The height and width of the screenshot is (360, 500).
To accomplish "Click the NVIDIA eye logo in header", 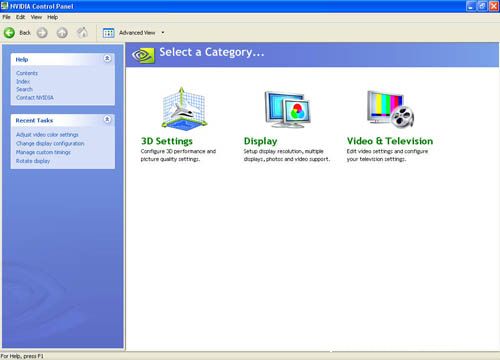I will pyautogui.click(x=143, y=55).
